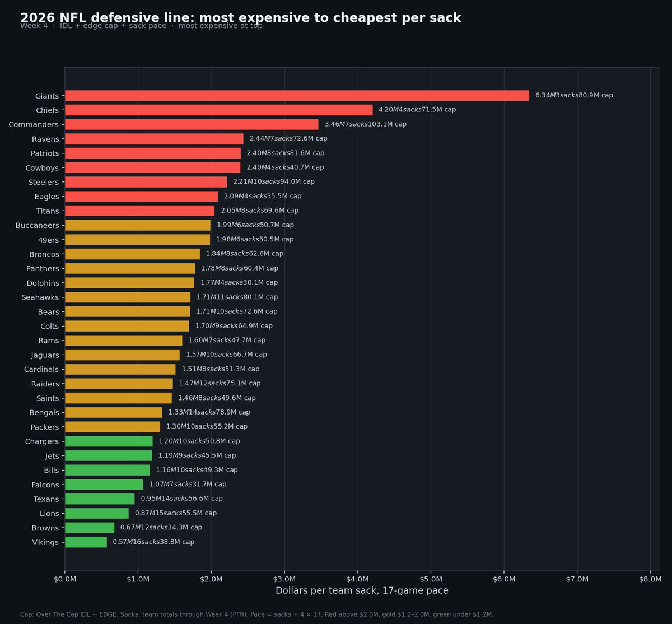672x624 pixels.
Task: Select the 'Steelers' label
Action: [44, 182]
